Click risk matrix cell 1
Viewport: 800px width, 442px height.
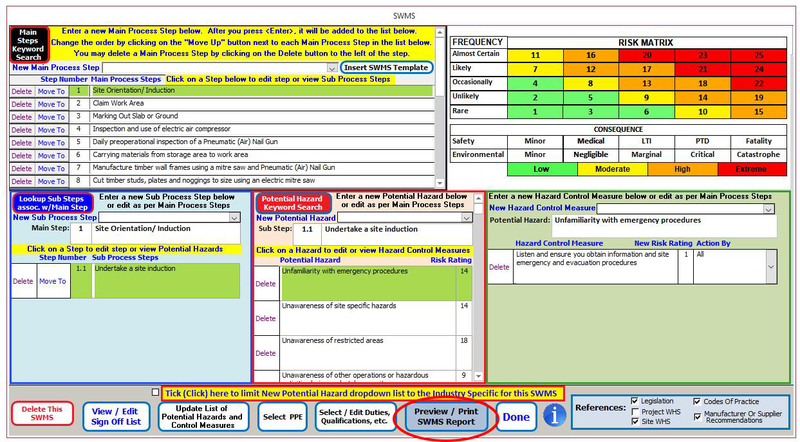pos(535,112)
